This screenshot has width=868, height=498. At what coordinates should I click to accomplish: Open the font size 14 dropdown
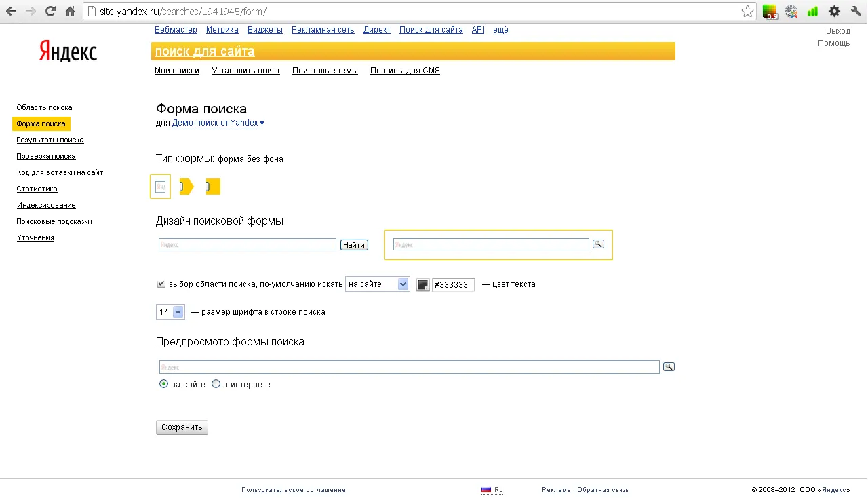click(170, 312)
